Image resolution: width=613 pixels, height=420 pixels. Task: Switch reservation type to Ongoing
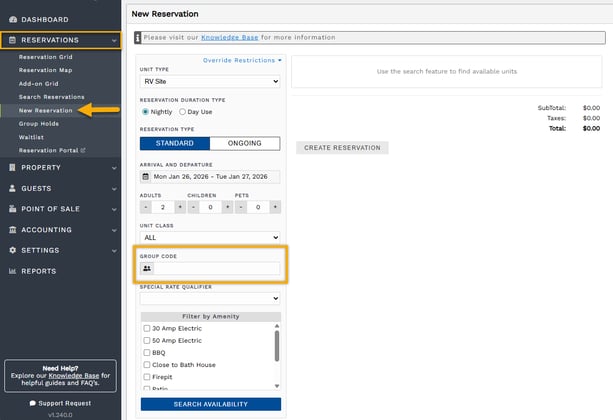(245, 143)
